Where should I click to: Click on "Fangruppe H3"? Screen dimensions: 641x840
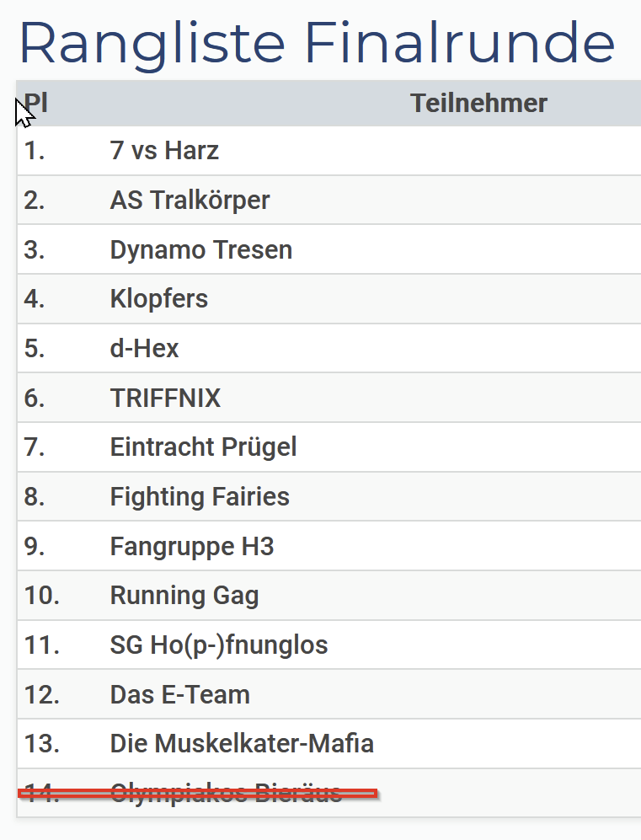192,547
